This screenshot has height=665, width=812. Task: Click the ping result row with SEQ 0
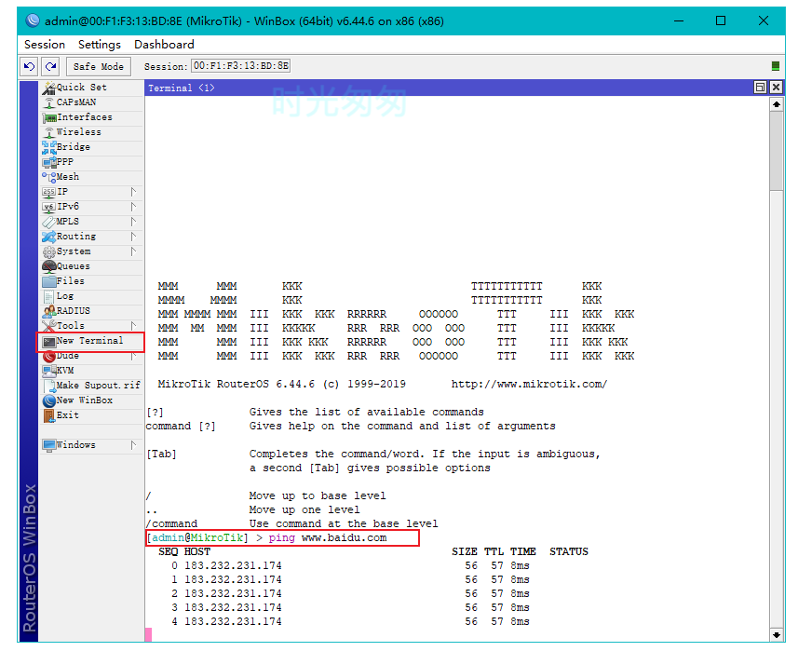point(350,566)
